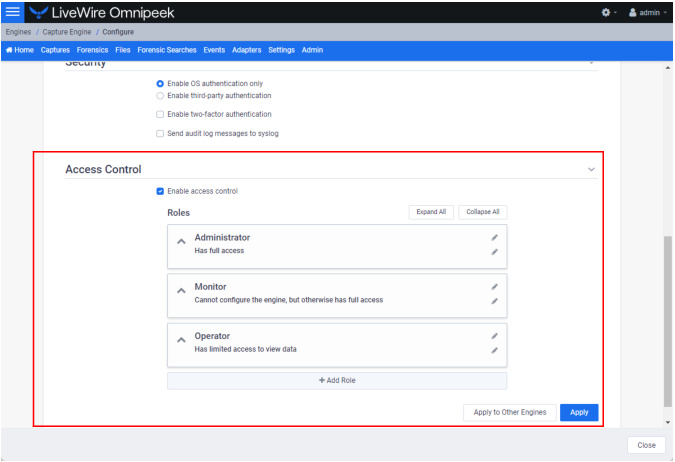Open the hamburger menu in header

pos(12,12)
